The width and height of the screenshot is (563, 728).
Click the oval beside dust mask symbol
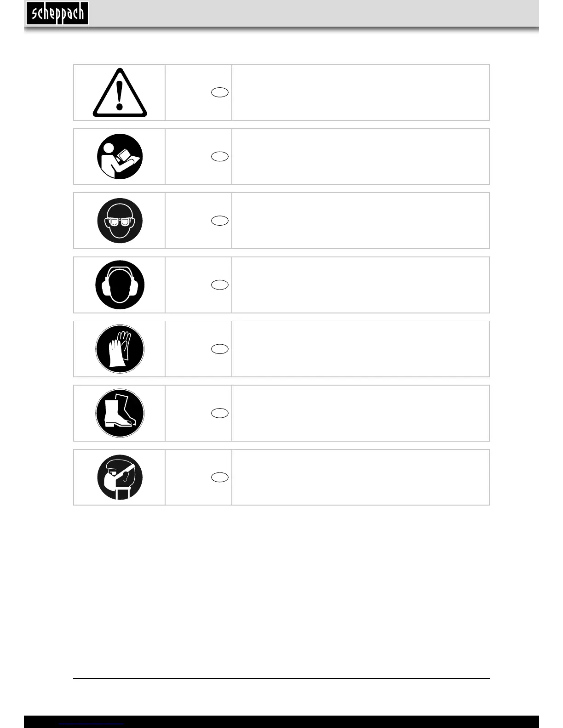[220, 478]
